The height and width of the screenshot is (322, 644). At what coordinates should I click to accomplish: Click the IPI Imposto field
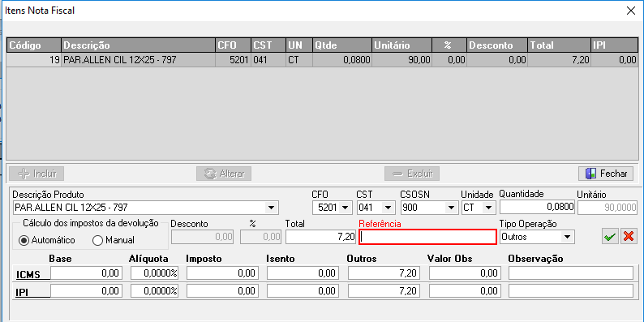point(222,291)
